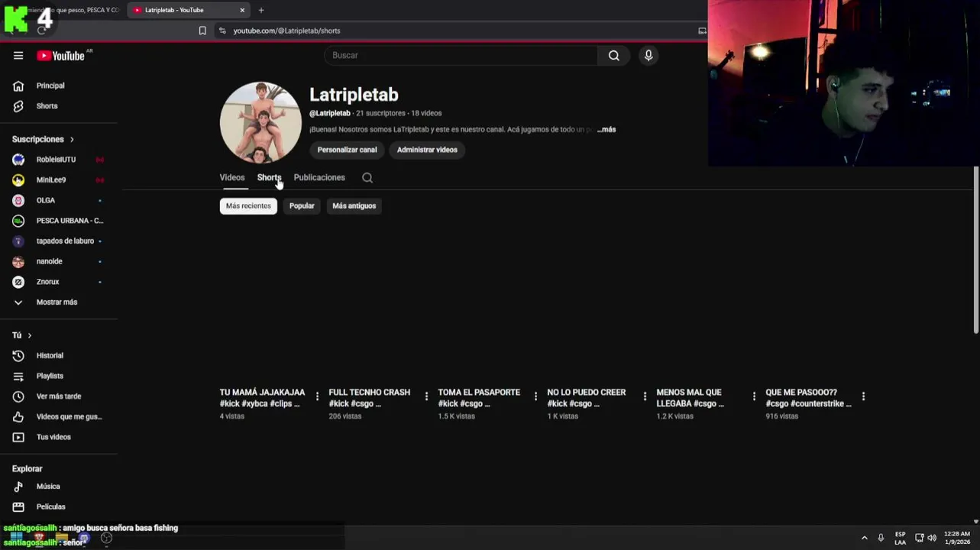Activate voice search microphone
This screenshot has height=550, width=980.
[648, 55]
